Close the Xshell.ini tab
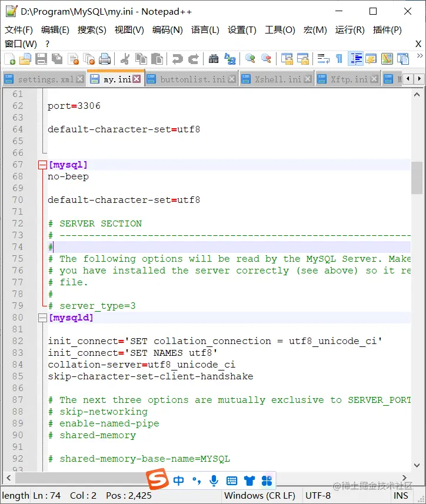 pyautogui.click(x=308, y=79)
